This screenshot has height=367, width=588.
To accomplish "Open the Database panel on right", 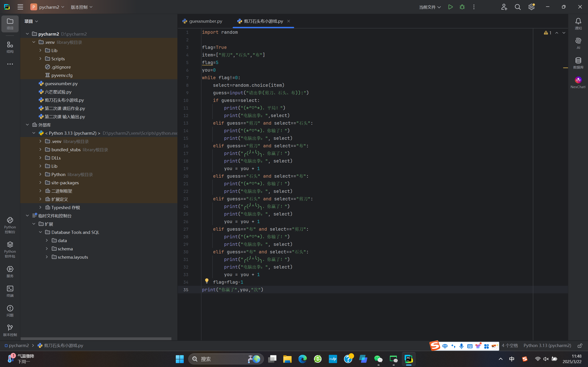I will [x=578, y=63].
